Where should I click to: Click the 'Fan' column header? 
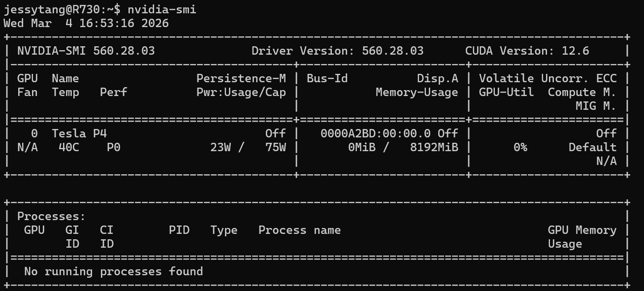coord(28,92)
